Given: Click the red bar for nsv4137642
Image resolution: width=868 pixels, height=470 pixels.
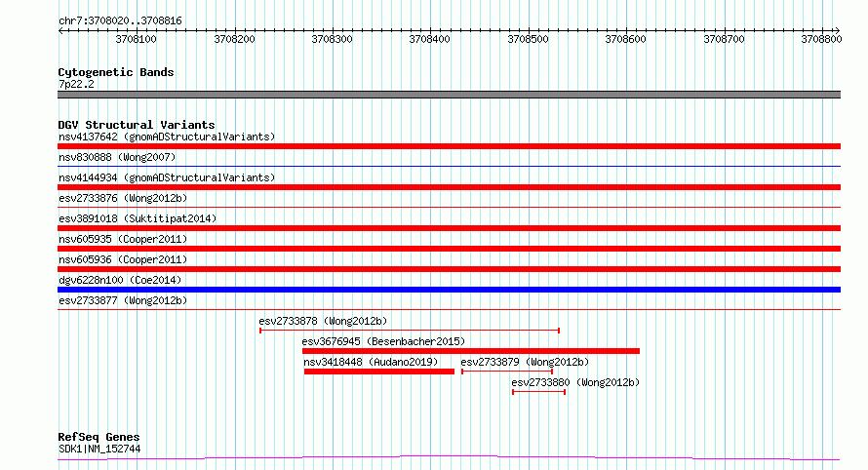Looking at the screenshot, I should [449, 146].
